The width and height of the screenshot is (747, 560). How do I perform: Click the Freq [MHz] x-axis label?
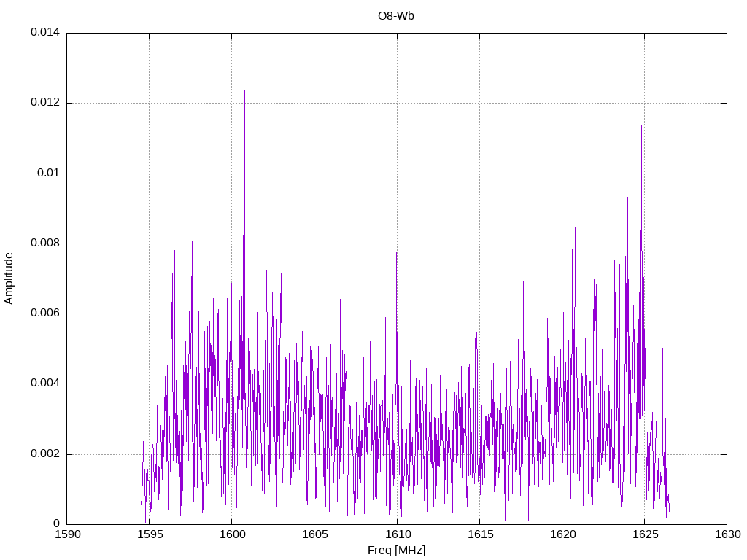(396, 551)
